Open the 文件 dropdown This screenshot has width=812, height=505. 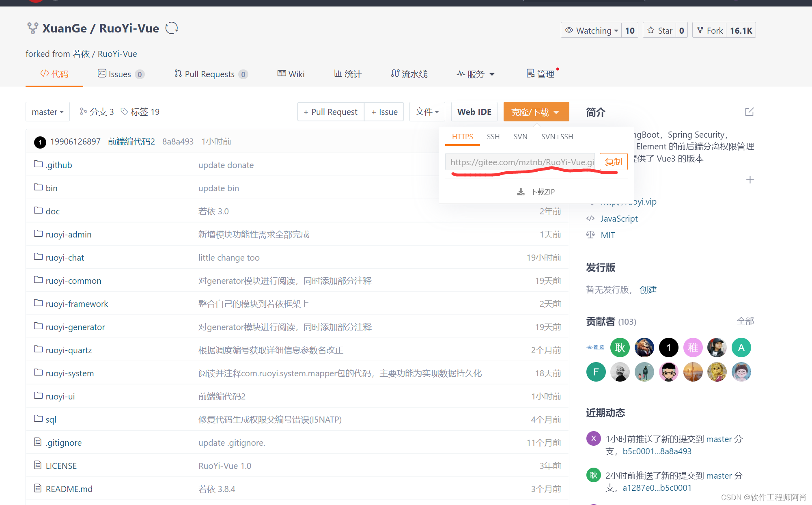(x=427, y=112)
